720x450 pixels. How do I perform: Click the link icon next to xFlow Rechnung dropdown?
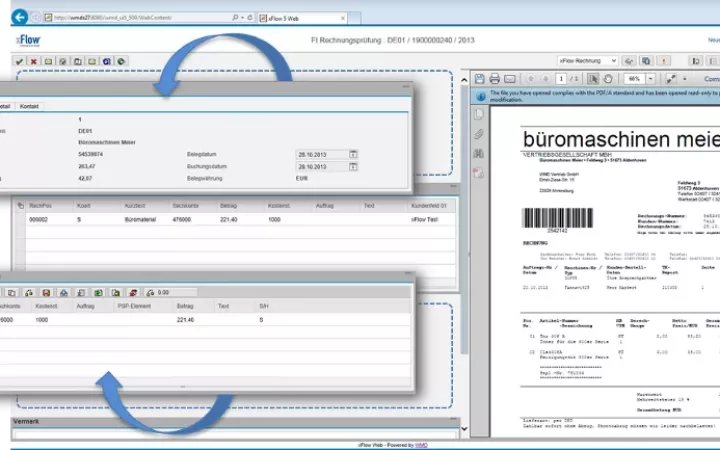(629, 61)
